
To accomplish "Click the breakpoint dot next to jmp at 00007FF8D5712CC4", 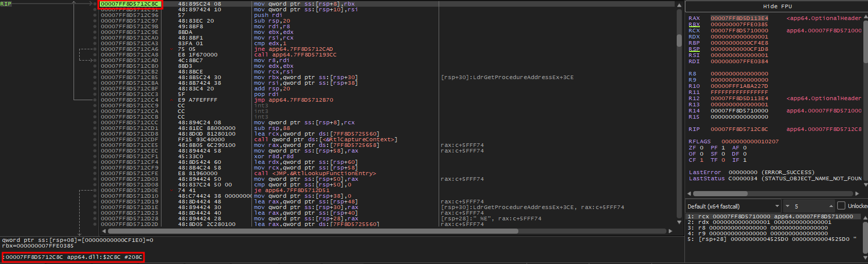I will click(95, 100).
